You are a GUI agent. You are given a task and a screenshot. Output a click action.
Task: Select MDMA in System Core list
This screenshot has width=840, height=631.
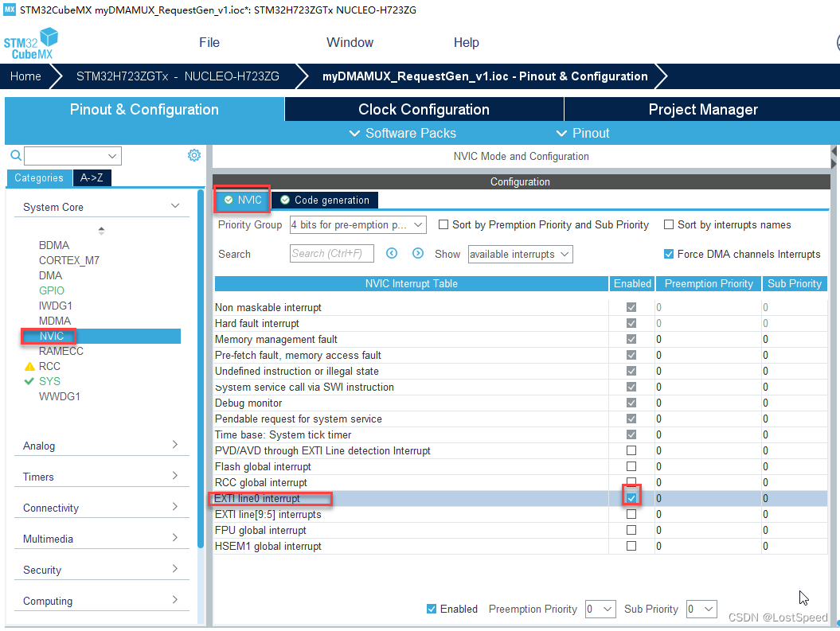point(55,321)
